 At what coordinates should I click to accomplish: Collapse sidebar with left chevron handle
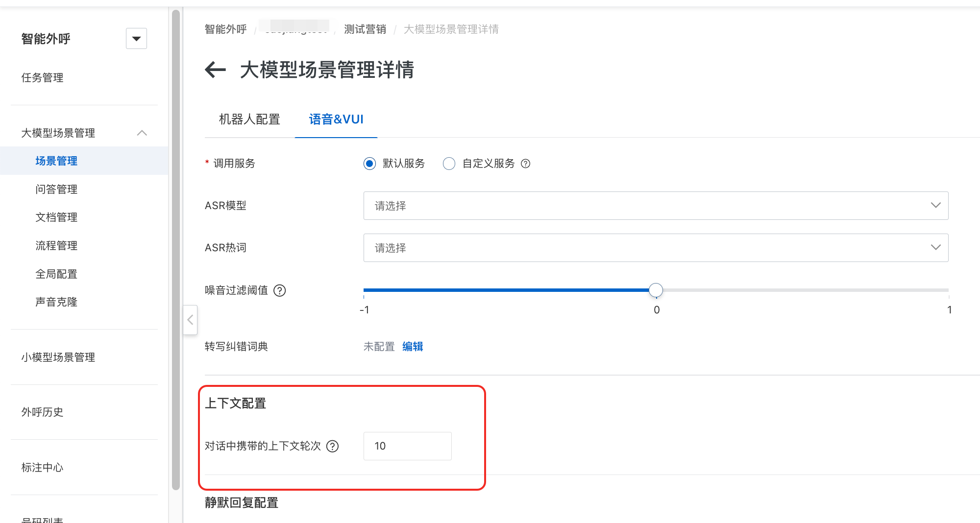[190, 320]
